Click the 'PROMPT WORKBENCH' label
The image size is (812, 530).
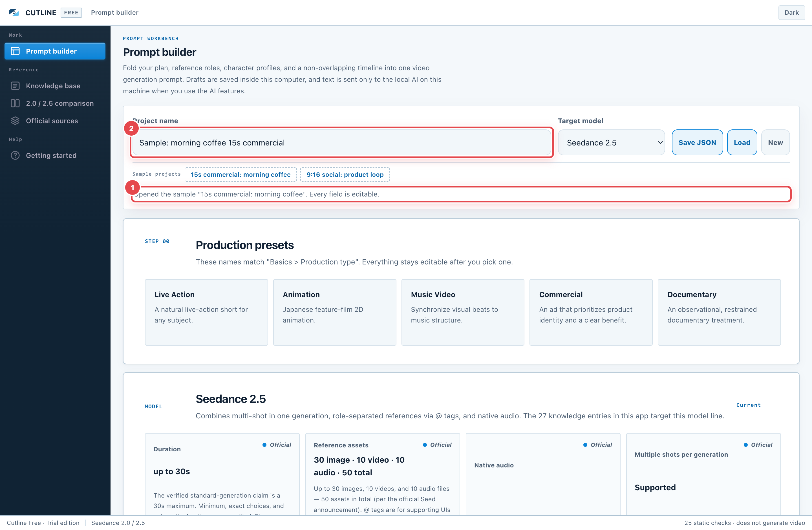(x=151, y=39)
